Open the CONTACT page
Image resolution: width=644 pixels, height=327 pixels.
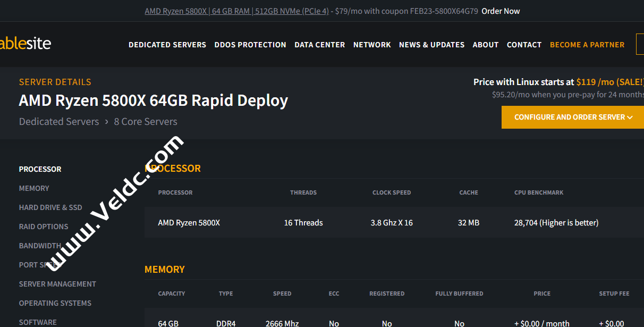tap(524, 45)
